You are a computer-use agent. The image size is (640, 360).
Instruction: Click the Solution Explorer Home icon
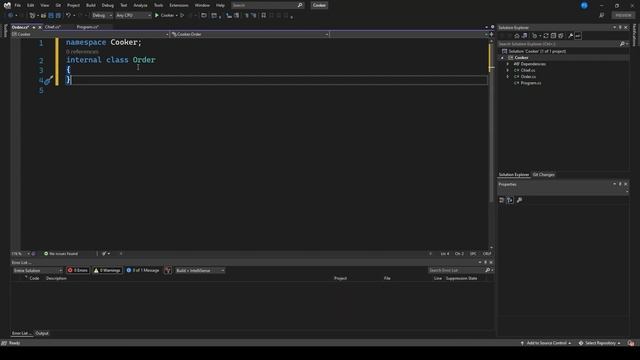pyautogui.click(x=517, y=36)
